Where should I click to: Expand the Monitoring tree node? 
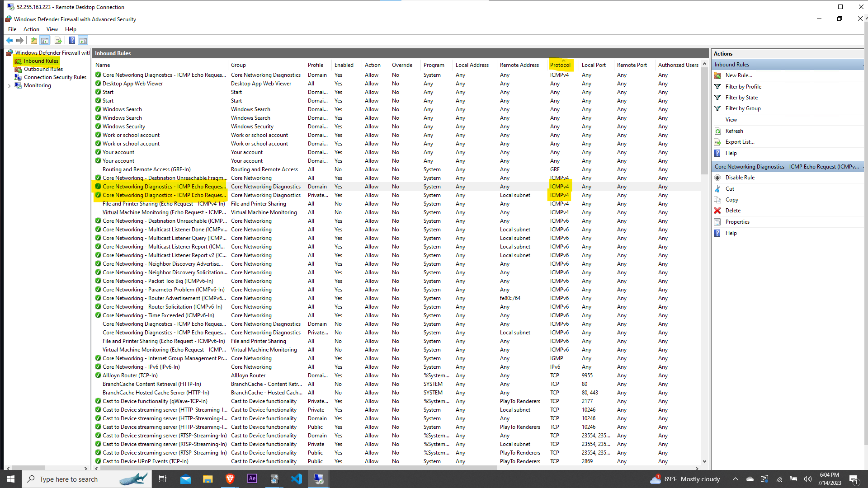click(9, 86)
